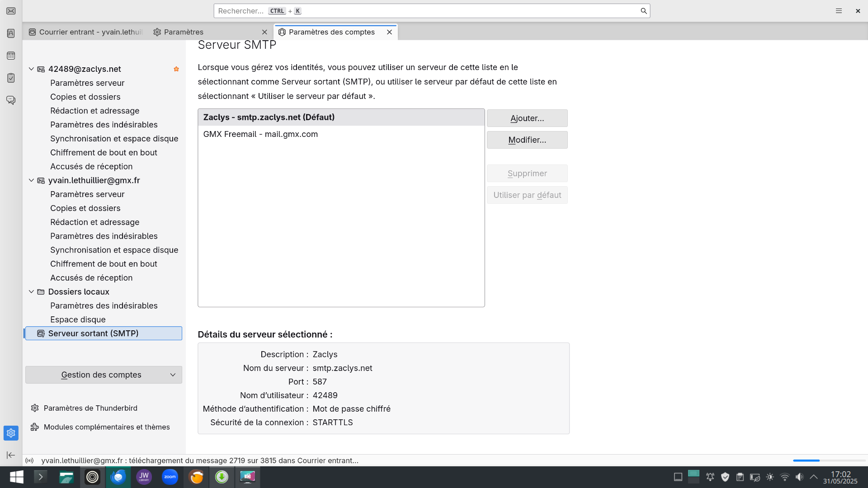This screenshot has width=868, height=488.
Task: Open the Gestion des comptes dropdown
Action: 104,375
